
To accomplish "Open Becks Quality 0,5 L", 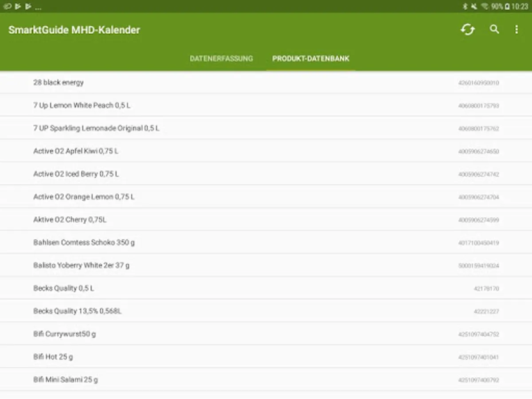I will pyautogui.click(x=266, y=288).
